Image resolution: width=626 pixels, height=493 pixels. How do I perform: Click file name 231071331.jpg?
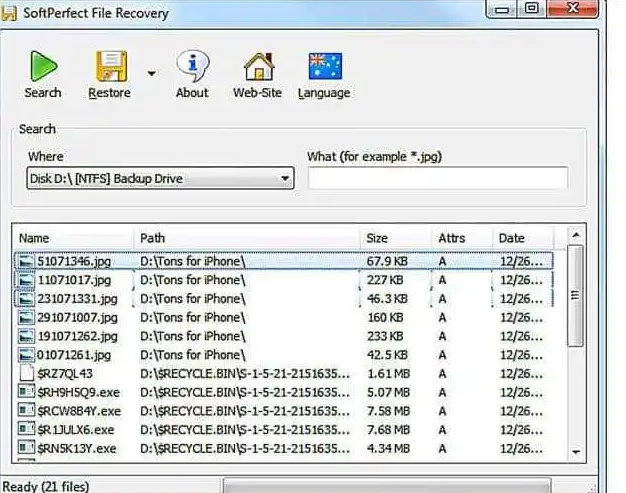tap(77, 299)
